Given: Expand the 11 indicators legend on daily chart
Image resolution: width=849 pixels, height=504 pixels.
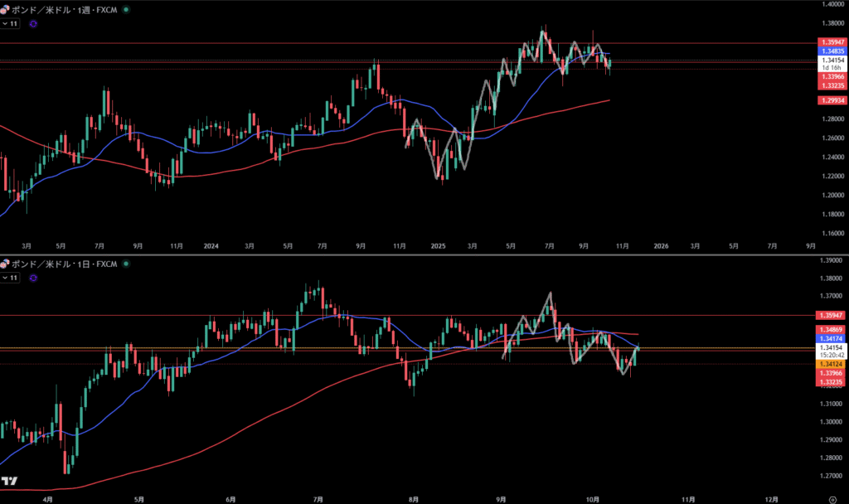Looking at the screenshot, I should [11, 278].
